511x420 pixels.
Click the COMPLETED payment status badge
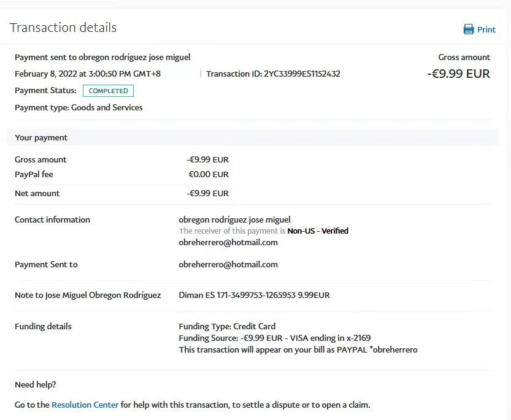coord(108,91)
